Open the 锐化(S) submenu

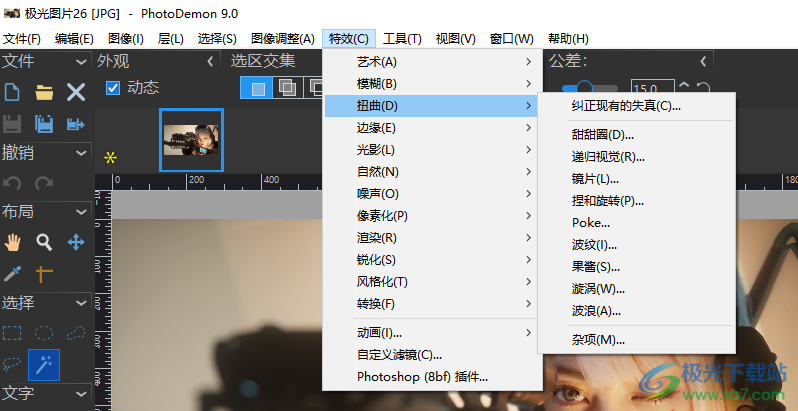tap(431, 260)
